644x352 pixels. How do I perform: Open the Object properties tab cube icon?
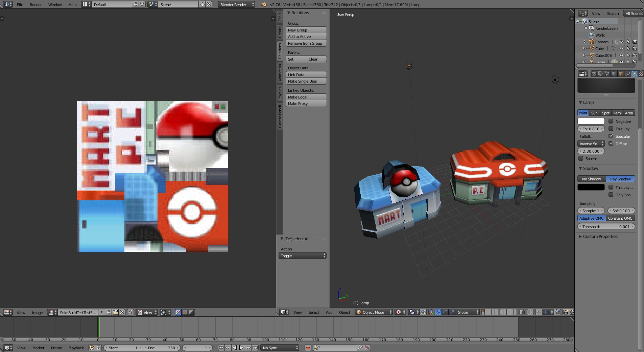pyautogui.click(x=621, y=74)
